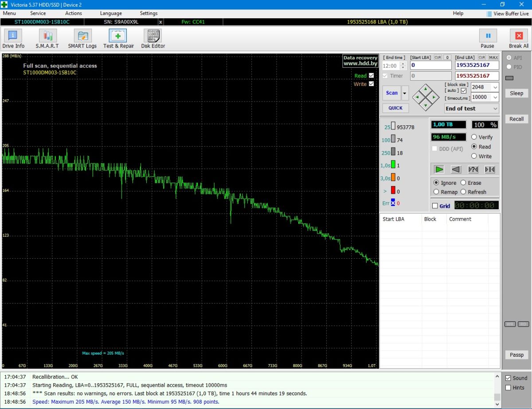Click the 0 button next to Start LBA

pos(447,58)
